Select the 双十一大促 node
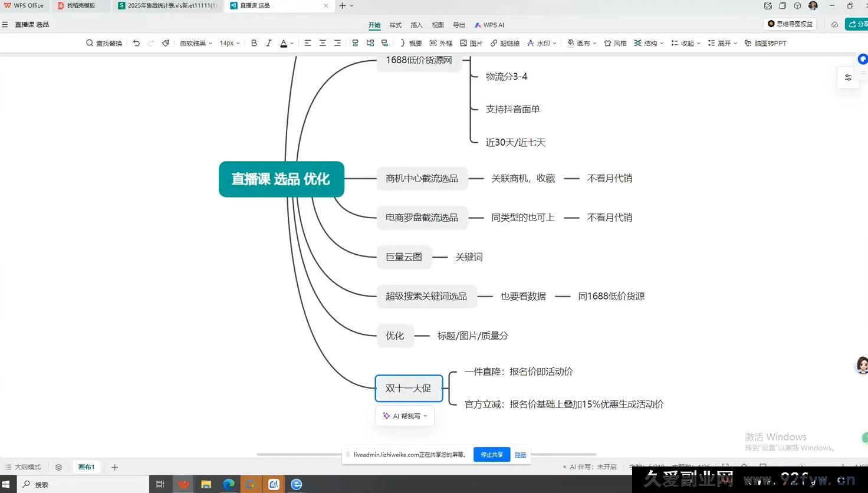Screen dimensions: 868x493 pyautogui.click(x=409, y=388)
